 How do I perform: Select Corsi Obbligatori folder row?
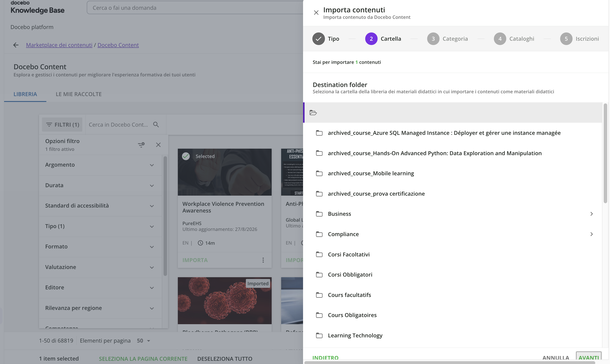point(453,275)
